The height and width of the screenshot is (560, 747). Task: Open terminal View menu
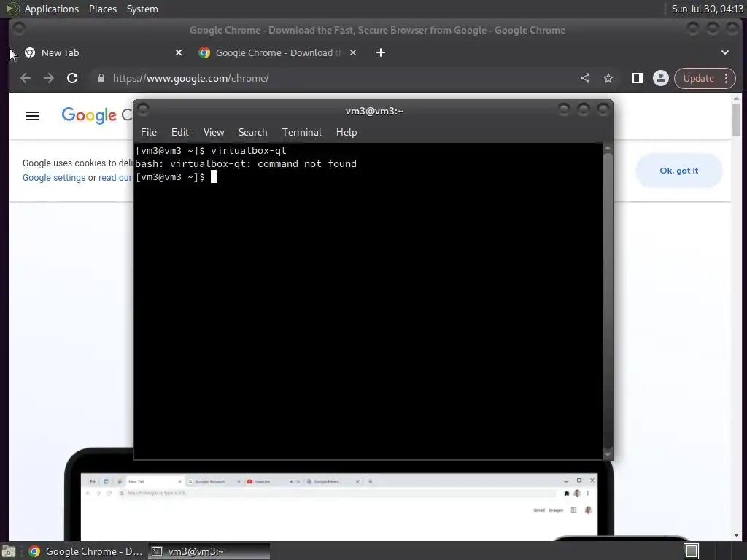[x=214, y=133]
